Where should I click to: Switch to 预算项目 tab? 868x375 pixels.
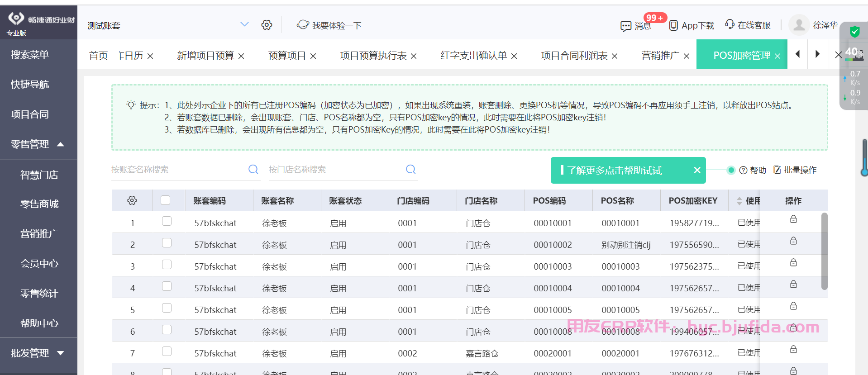(x=287, y=56)
